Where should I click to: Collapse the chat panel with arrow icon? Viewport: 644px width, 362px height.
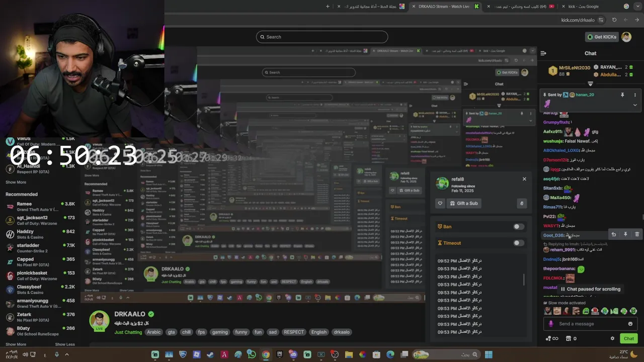543,53
